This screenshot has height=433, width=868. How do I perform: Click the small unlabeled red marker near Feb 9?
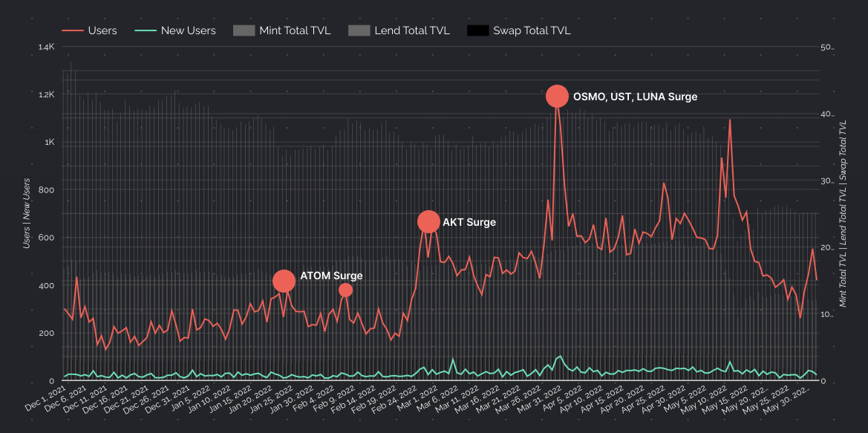[345, 290]
